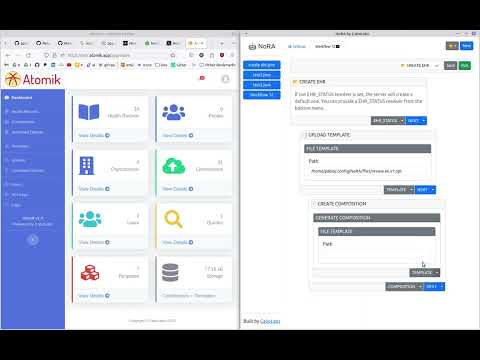Open Health Records in Atomik sidebar
The image size is (480, 360).
tap(22, 111)
